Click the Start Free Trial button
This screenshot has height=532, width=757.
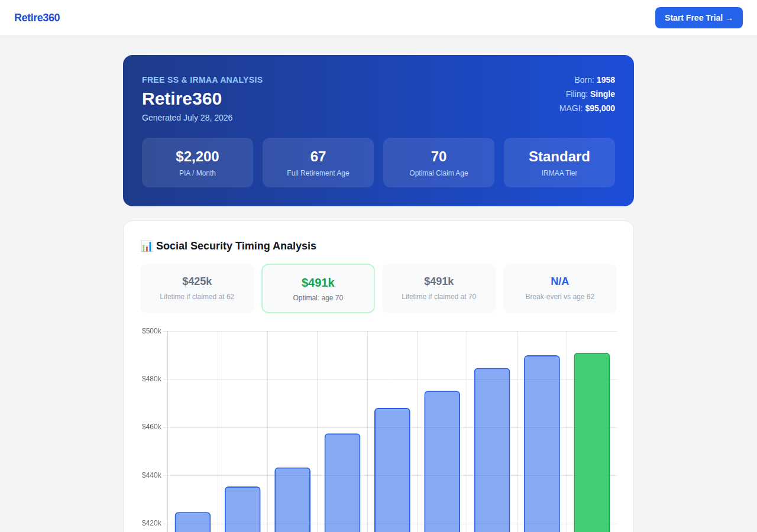(698, 18)
